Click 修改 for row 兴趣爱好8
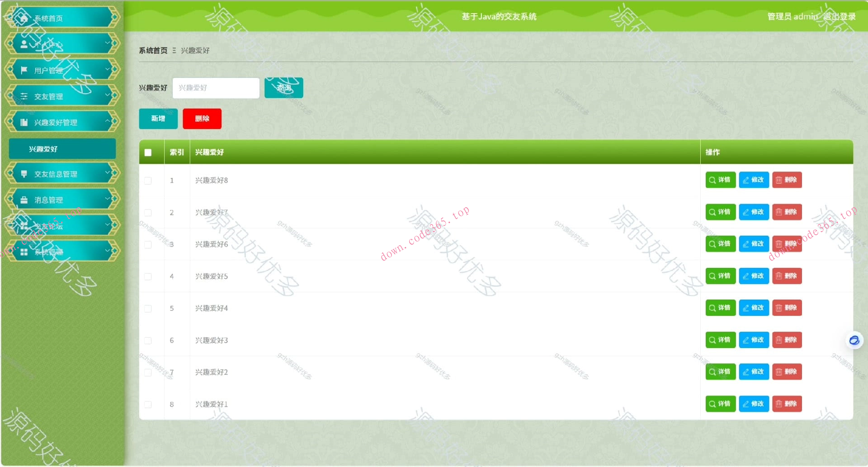Screen dimensions: 868x467 click(x=754, y=180)
